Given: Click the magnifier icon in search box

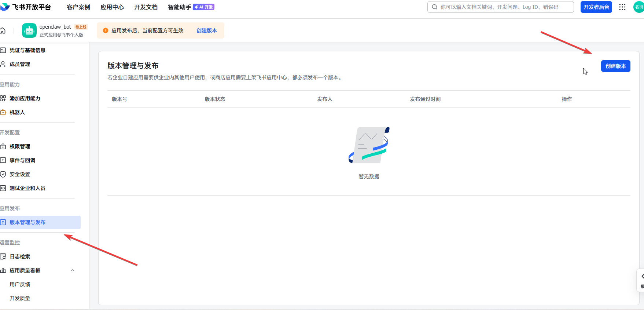Looking at the screenshot, I should [434, 7].
